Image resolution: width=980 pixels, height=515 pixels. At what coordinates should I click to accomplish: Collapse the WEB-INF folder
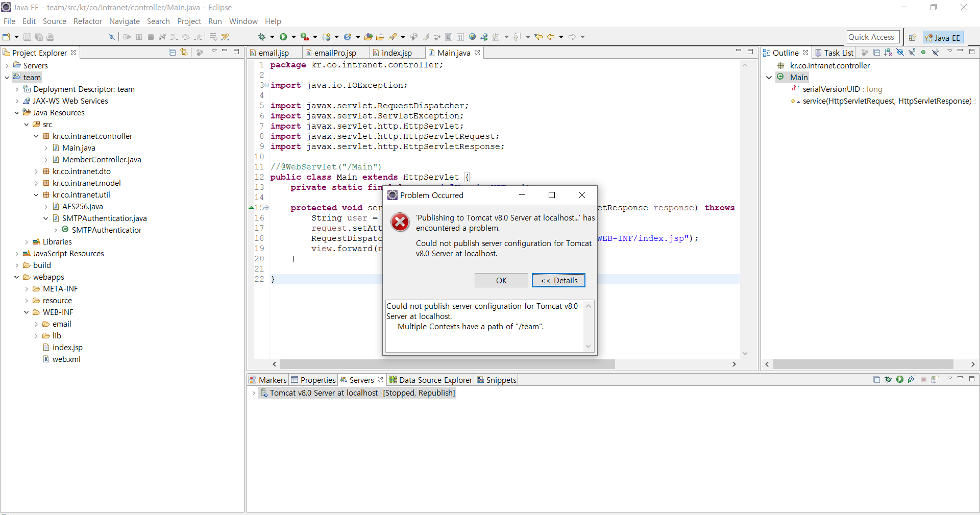[x=26, y=312]
